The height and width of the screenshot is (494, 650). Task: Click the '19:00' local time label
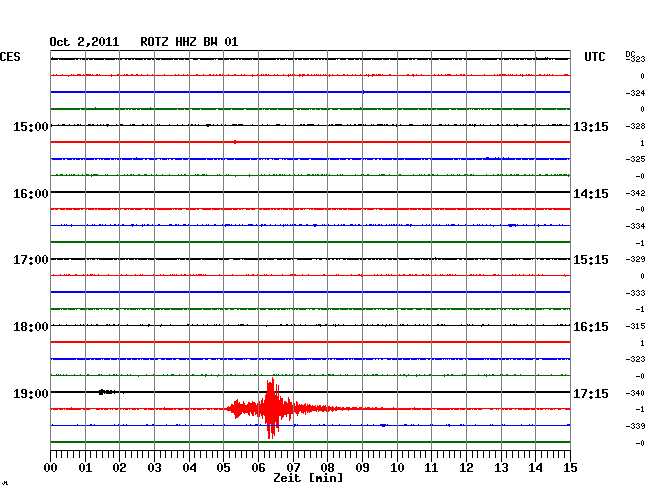tap(31, 393)
